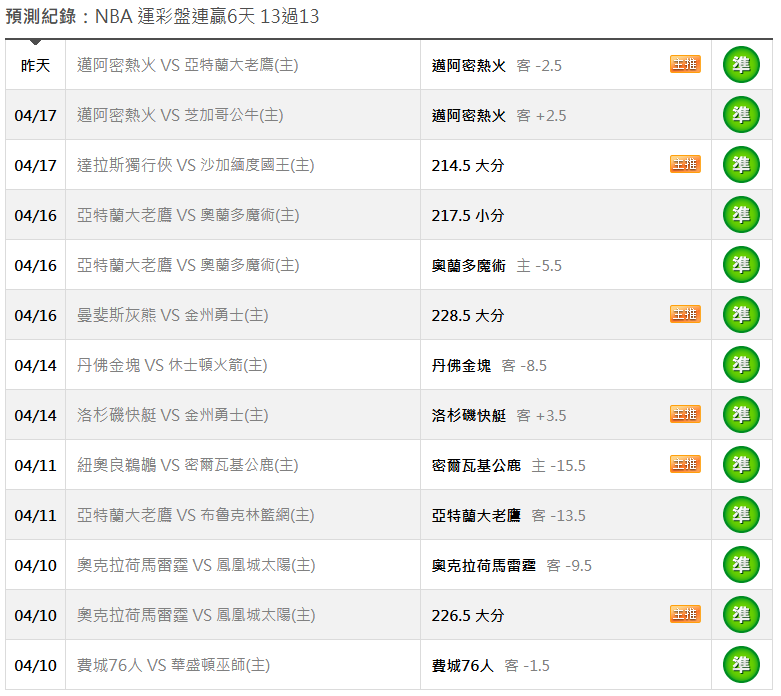
Task: Open the 曼斐斯灰熊 VS 金州勇士(主) matchup
Action: click(172, 315)
